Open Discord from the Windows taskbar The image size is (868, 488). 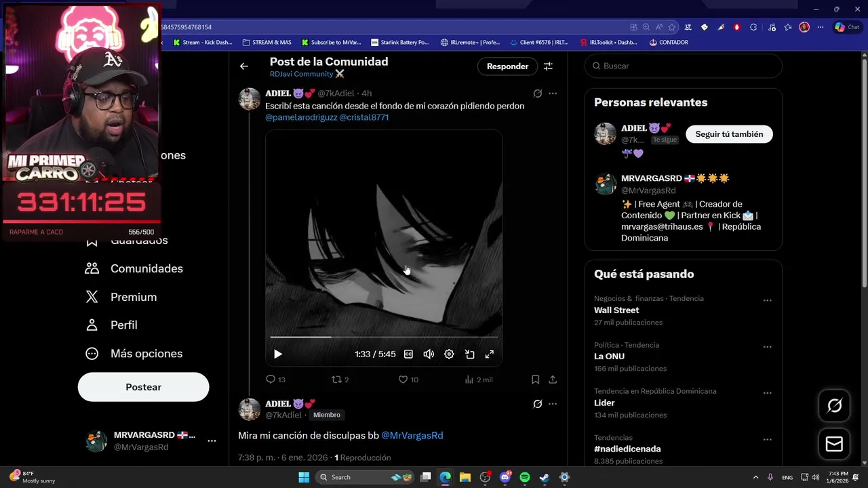pyautogui.click(x=505, y=477)
